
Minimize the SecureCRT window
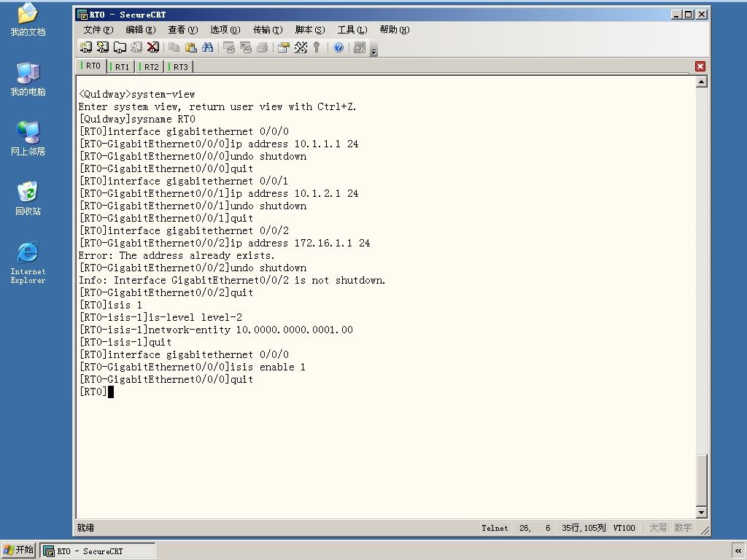pos(676,15)
